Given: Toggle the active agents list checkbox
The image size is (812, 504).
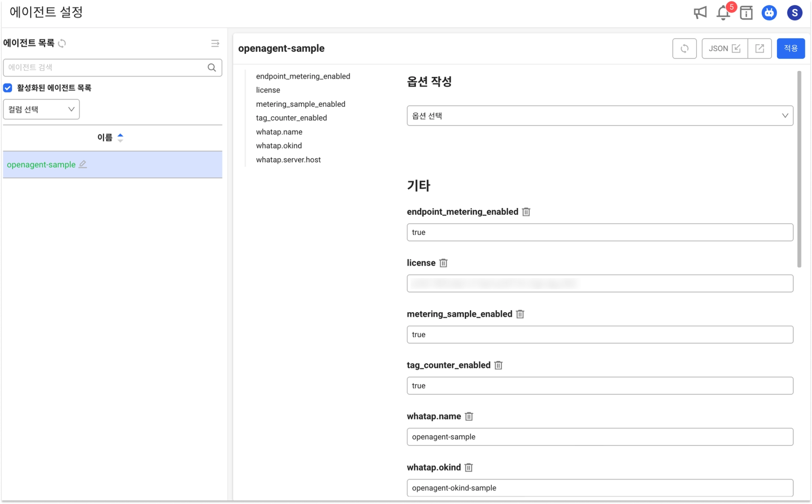Looking at the screenshot, I should click(8, 88).
